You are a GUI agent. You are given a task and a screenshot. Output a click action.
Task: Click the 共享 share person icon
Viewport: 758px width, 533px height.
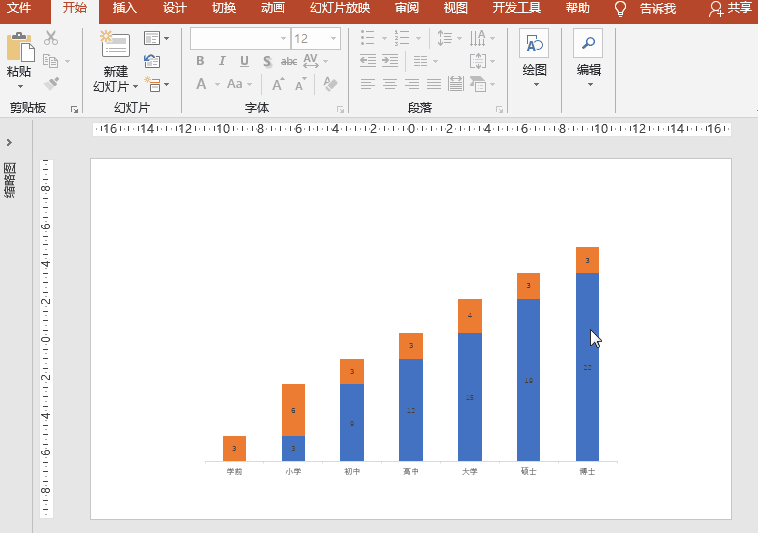(x=715, y=9)
